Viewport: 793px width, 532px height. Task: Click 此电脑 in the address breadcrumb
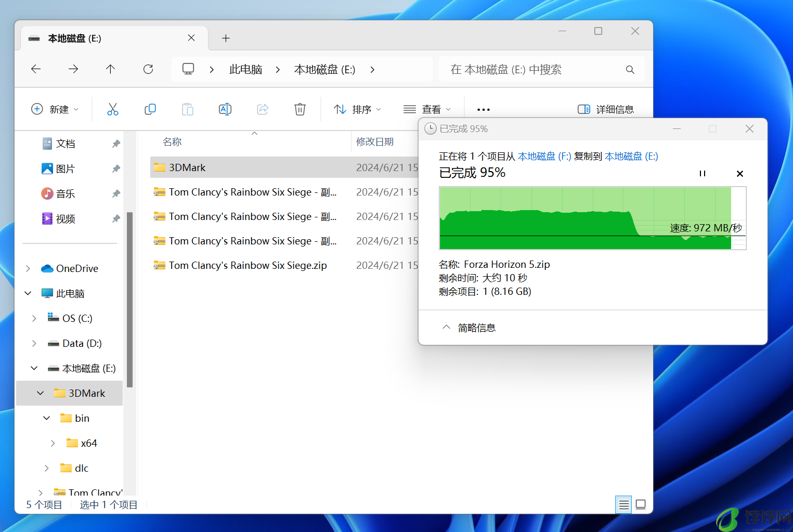pos(245,69)
